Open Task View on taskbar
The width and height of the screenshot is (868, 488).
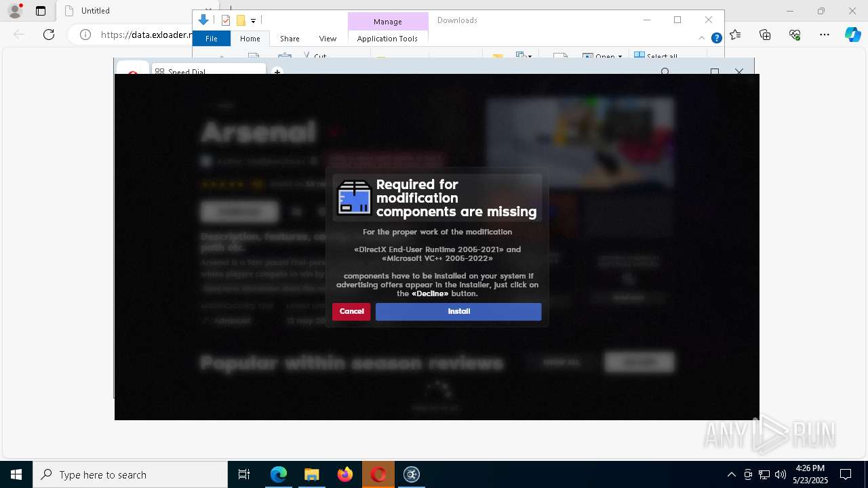pos(244,474)
